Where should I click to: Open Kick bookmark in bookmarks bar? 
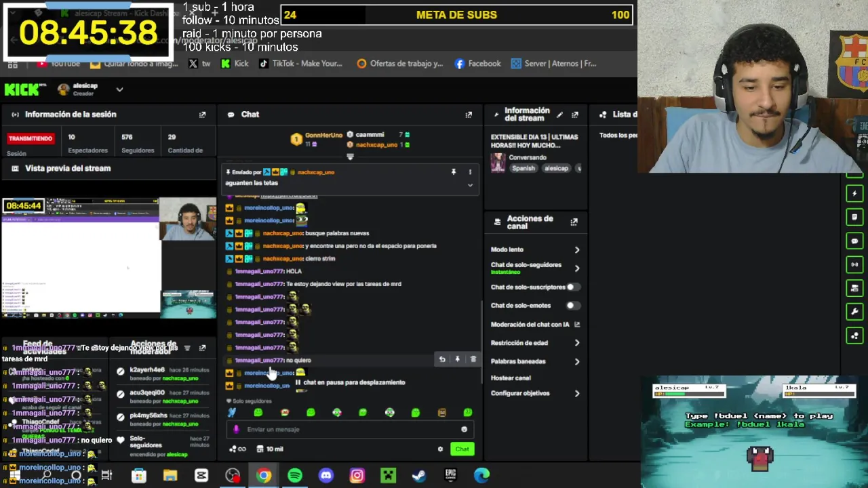[x=235, y=64]
